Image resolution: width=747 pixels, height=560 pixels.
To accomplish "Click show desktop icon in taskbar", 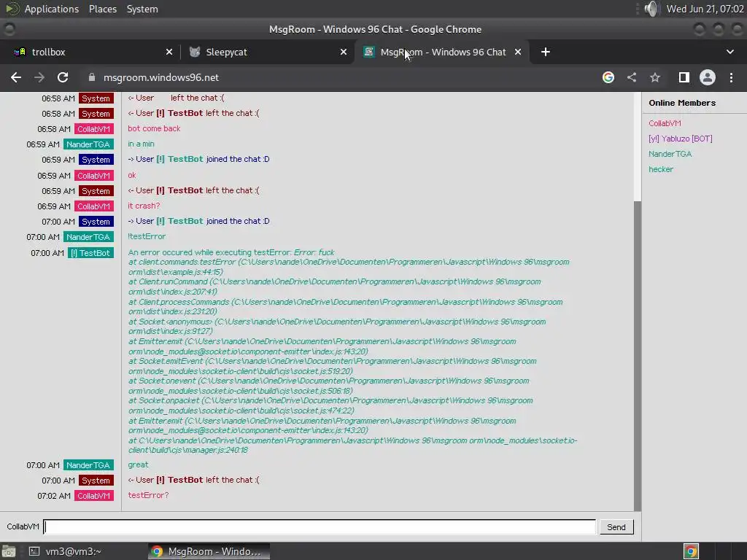I will pos(9,551).
